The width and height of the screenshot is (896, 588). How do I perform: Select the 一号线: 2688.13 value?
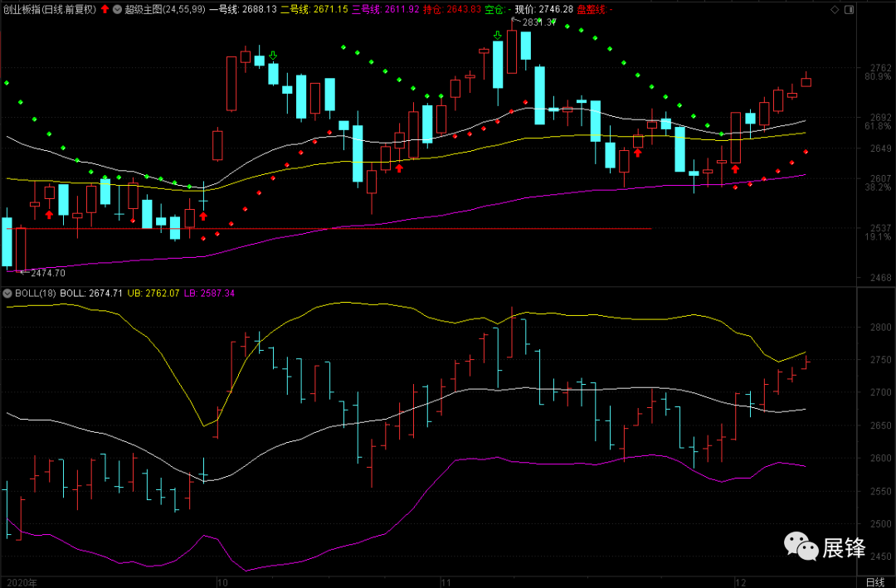243,9
